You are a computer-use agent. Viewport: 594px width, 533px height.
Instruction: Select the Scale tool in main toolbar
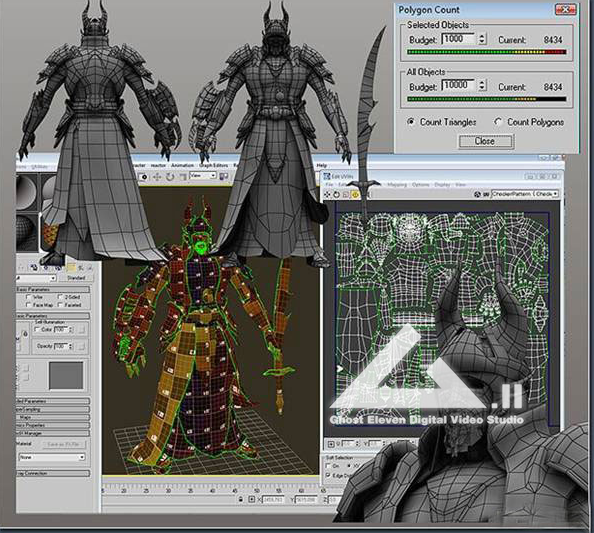[x=183, y=177]
